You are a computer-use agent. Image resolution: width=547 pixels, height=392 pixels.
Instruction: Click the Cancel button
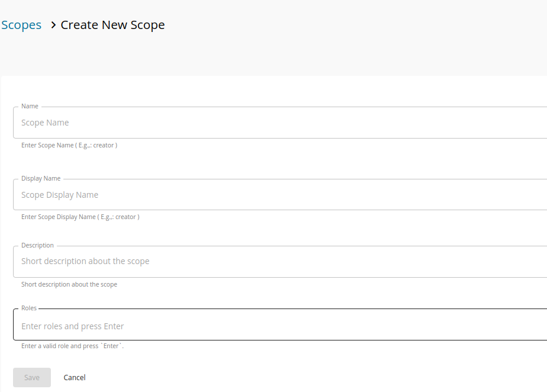(x=74, y=377)
